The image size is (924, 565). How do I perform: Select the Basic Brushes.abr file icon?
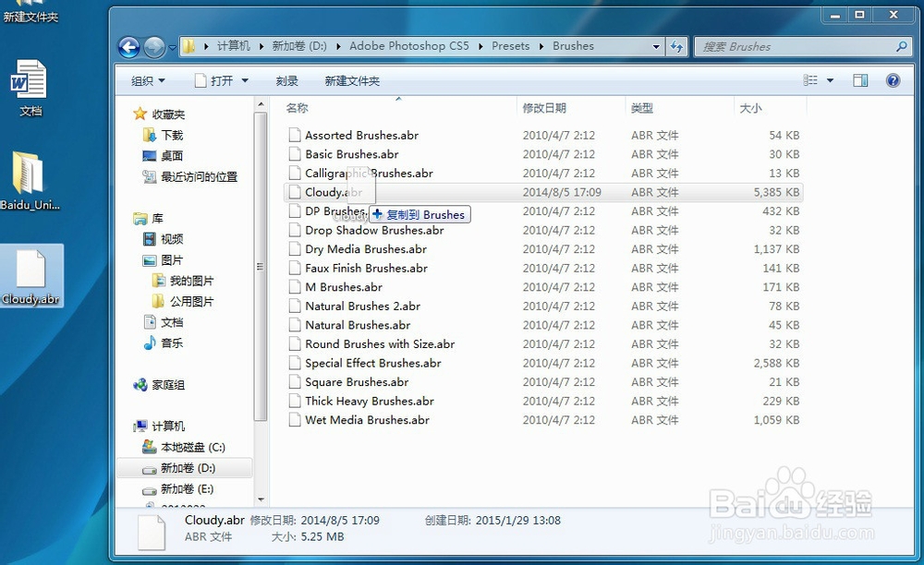(295, 154)
